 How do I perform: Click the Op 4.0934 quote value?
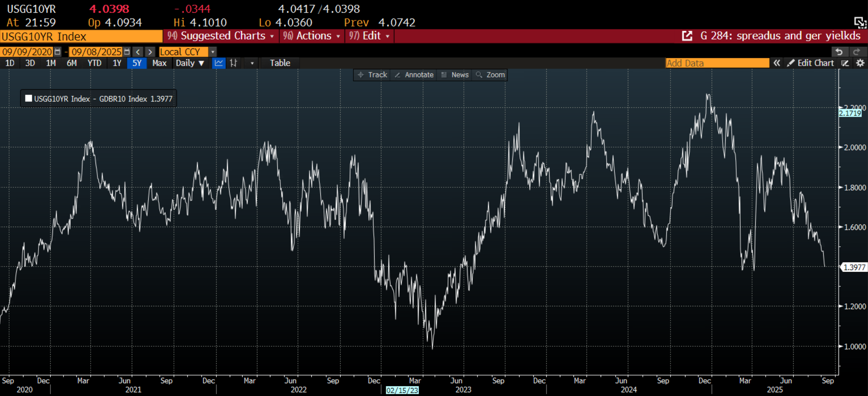coord(115,23)
